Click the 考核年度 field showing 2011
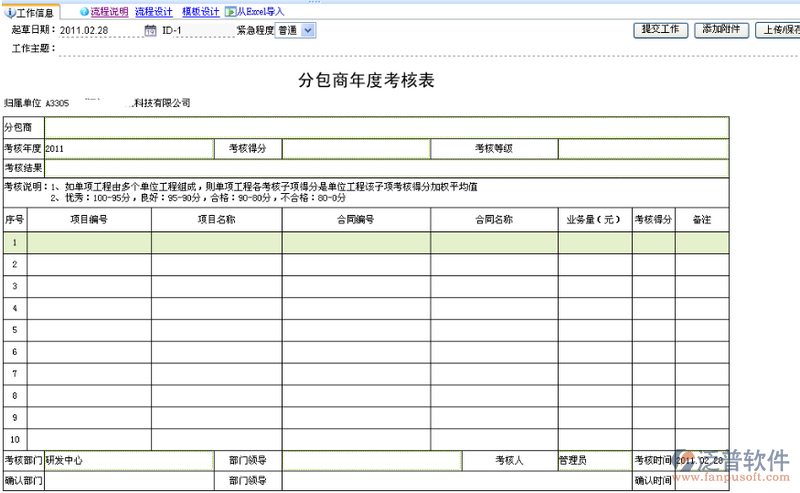Image resolution: width=800 pixels, height=493 pixels. click(128, 149)
